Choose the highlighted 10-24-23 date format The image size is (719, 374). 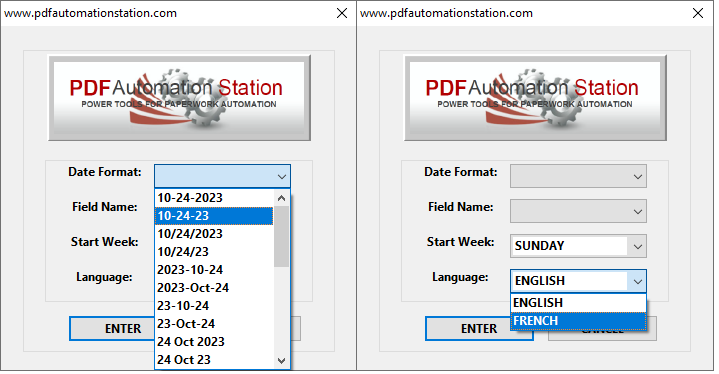point(214,216)
